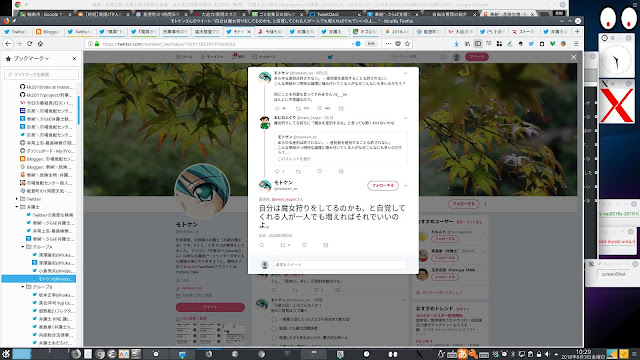Open page actions three-dot menu in URL bar

click(388, 44)
